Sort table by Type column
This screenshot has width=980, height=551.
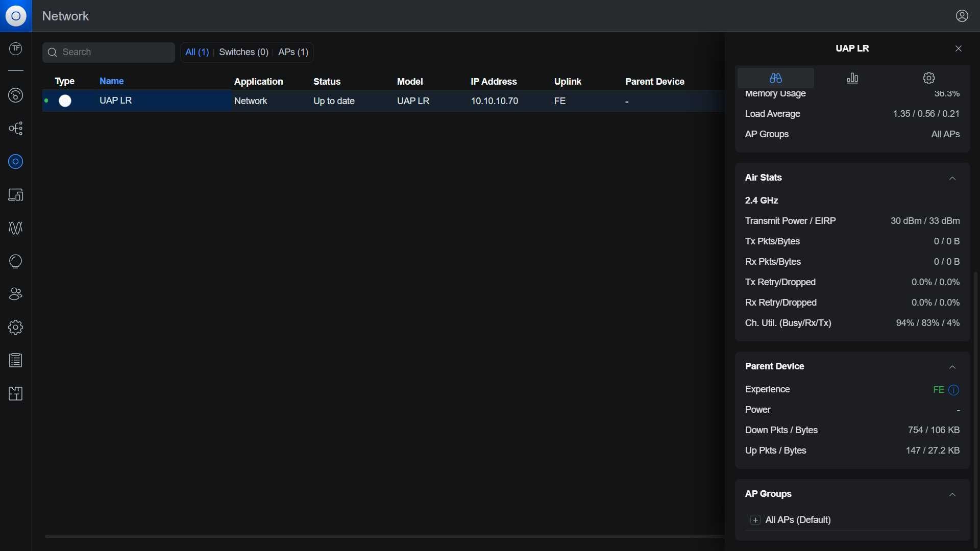pyautogui.click(x=65, y=82)
